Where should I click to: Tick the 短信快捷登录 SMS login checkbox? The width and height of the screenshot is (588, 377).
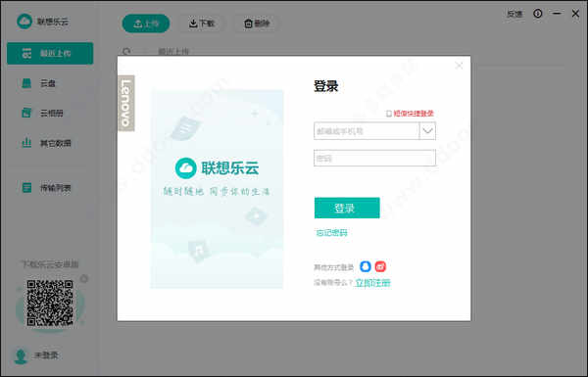[x=389, y=114]
